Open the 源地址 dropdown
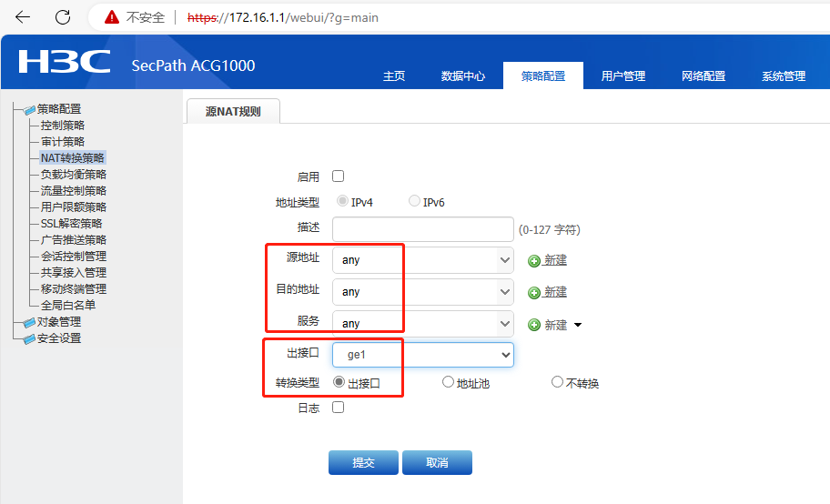This screenshot has width=830, height=504. coord(423,260)
